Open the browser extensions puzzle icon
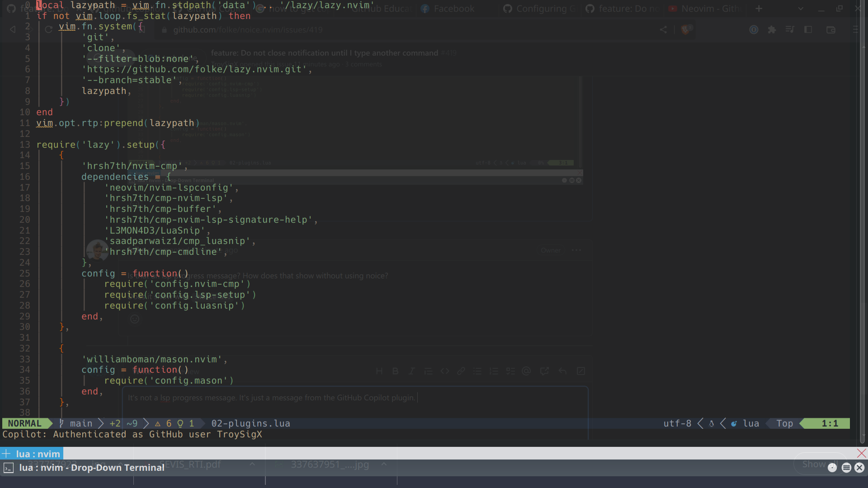The width and height of the screenshot is (868, 488). (x=772, y=29)
